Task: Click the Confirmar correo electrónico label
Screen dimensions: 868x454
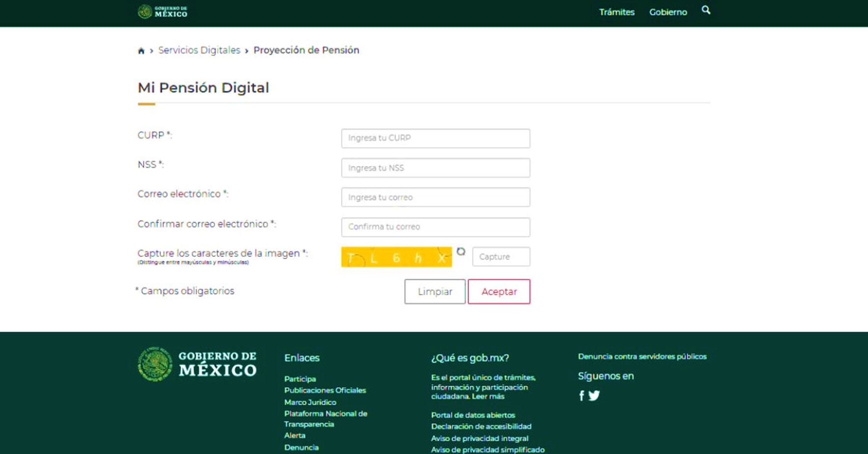Action: click(207, 224)
